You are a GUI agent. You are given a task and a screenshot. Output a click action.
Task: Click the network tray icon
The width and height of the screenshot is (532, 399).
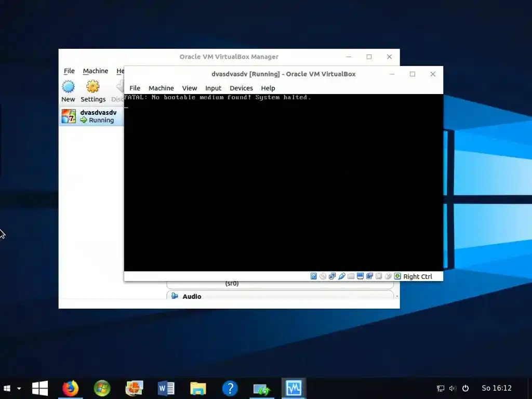click(x=441, y=388)
